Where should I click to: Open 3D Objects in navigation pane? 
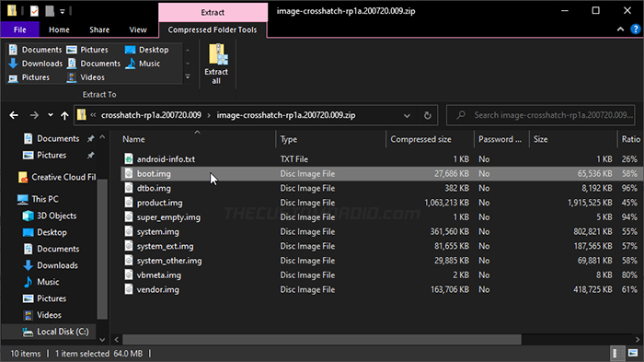tap(50, 216)
